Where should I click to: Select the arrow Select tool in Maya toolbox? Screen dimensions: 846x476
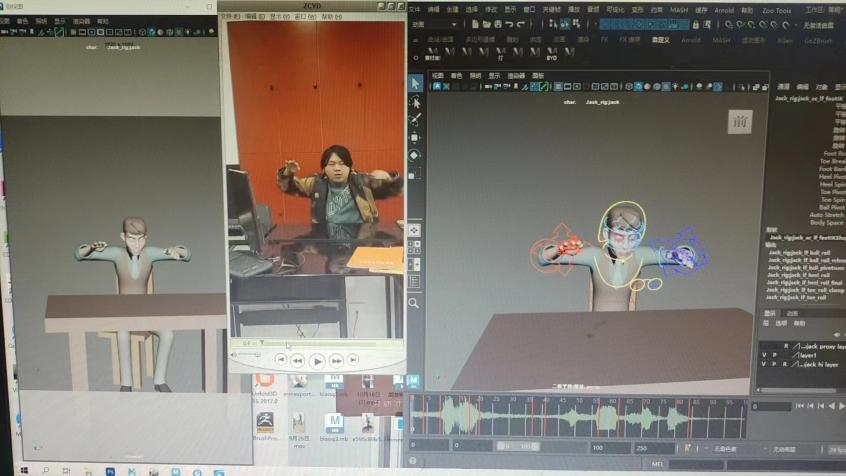(415, 83)
